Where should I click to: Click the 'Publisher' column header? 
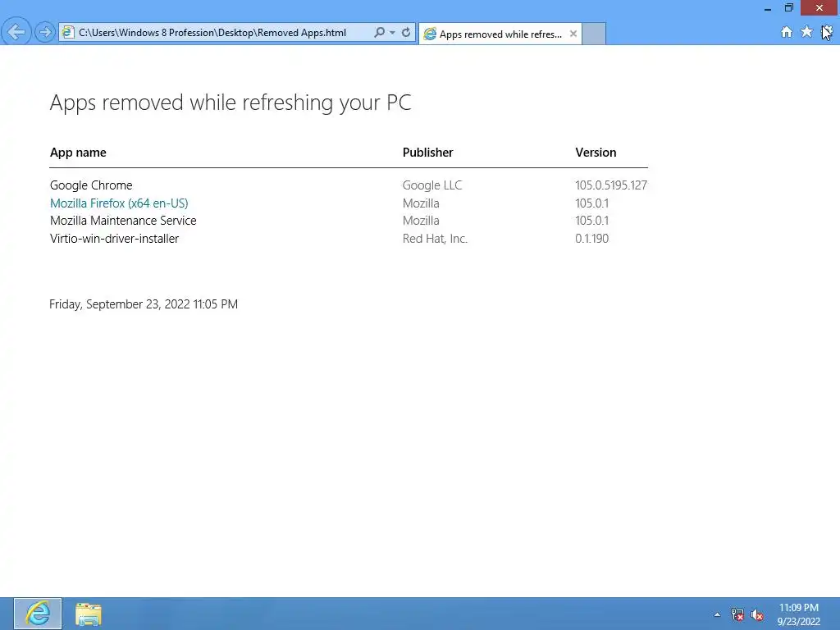427,153
